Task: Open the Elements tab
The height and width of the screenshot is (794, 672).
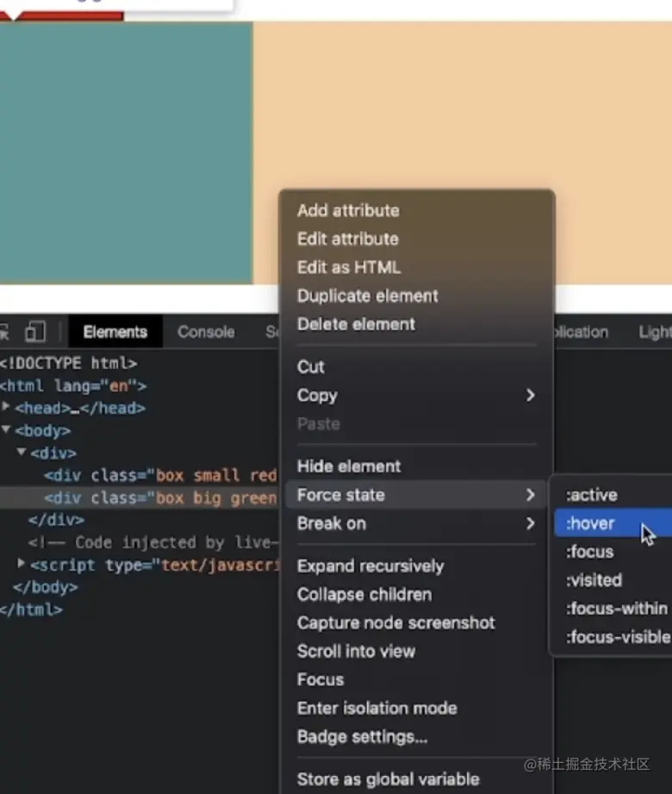Action: point(115,332)
